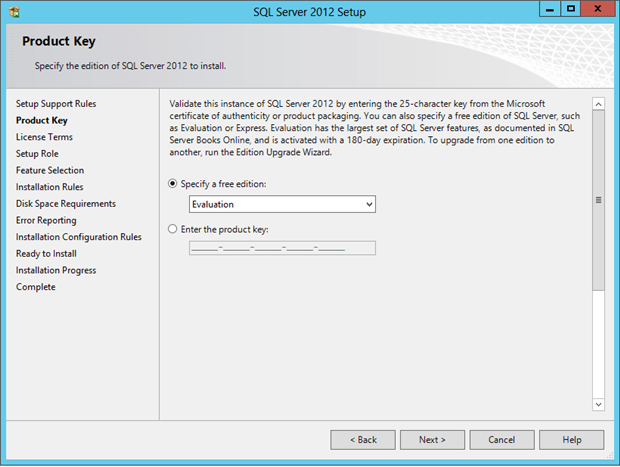Minimize the SQL Server 2012 Setup window
This screenshot has width=620, height=467.
coord(550,9)
